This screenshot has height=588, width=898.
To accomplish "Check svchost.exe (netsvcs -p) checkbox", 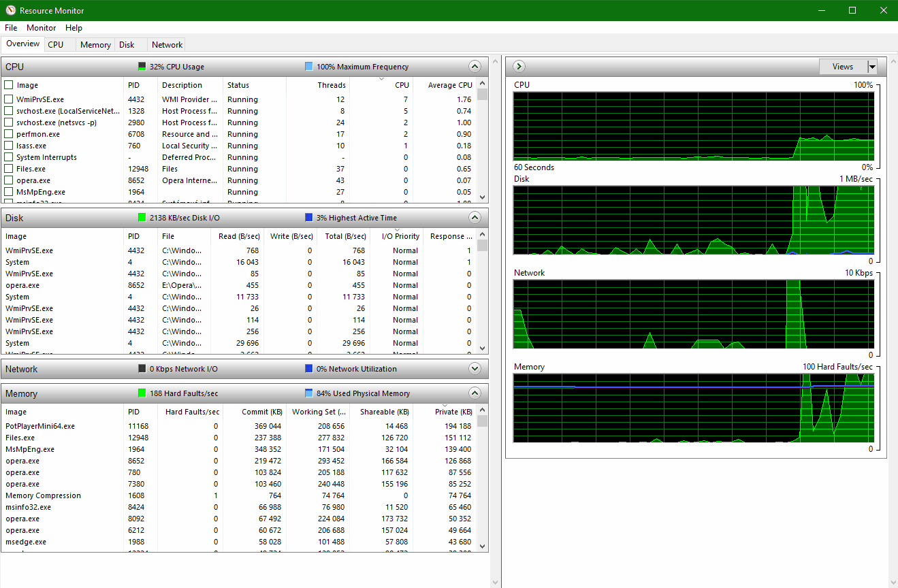I will [x=9, y=122].
